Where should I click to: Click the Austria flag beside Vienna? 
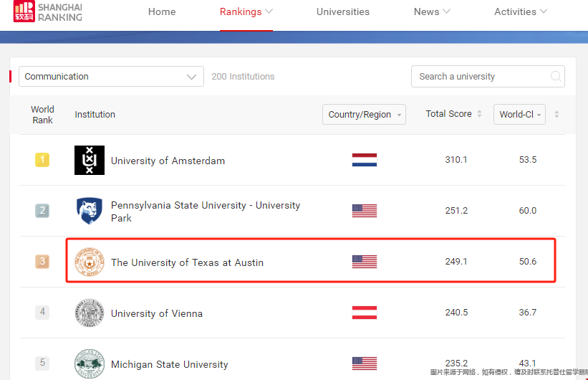(x=365, y=313)
